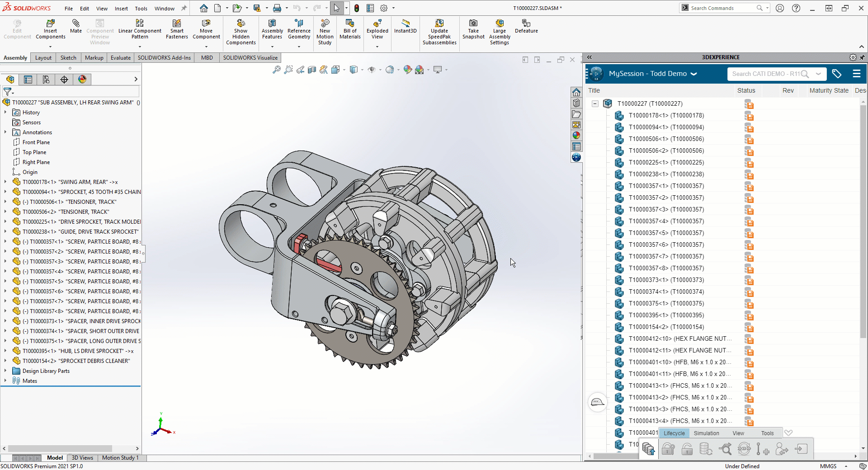The height and width of the screenshot is (470, 868).
Task: Open the 3DEXPERIENCE settings gear
Action: tap(853, 57)
